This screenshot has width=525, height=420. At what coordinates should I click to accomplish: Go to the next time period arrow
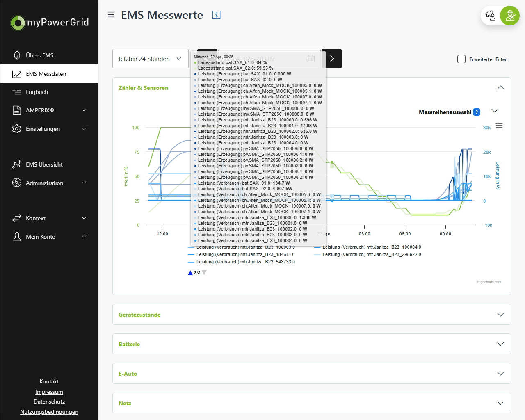(x=332, y=59)
